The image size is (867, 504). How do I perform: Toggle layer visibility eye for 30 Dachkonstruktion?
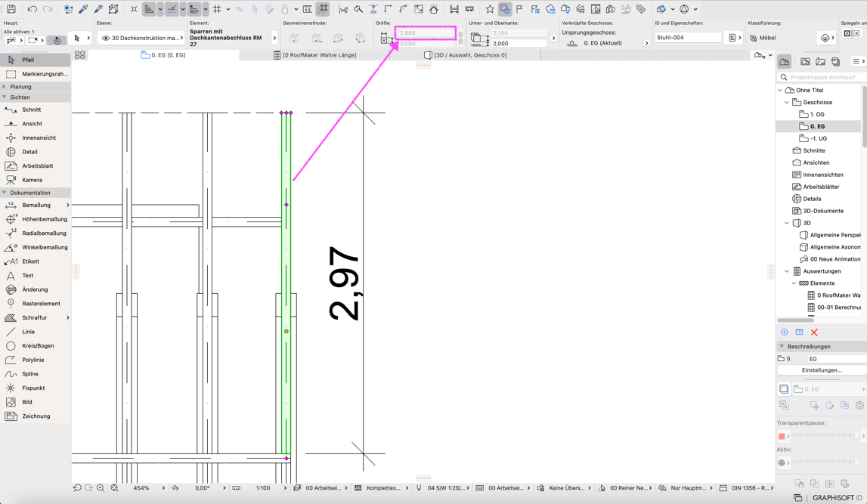coord(106,38)
